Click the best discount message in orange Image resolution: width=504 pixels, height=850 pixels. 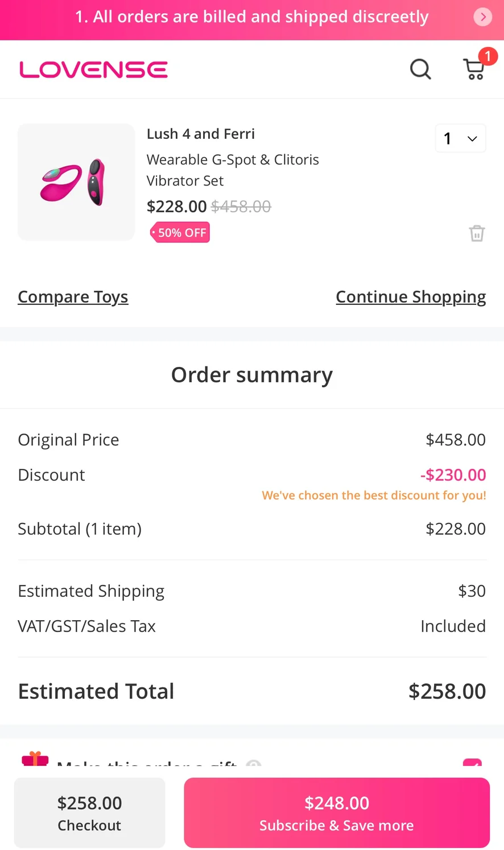(374, 495)
